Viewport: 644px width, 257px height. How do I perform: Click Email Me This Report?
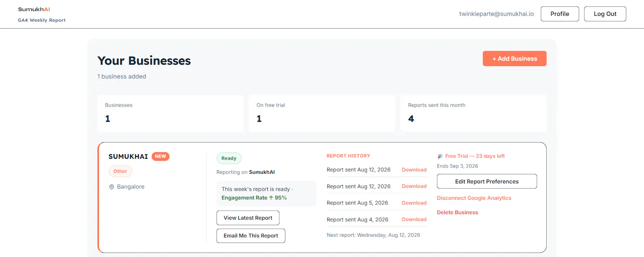pyautogui.click(x=251, y=236)
